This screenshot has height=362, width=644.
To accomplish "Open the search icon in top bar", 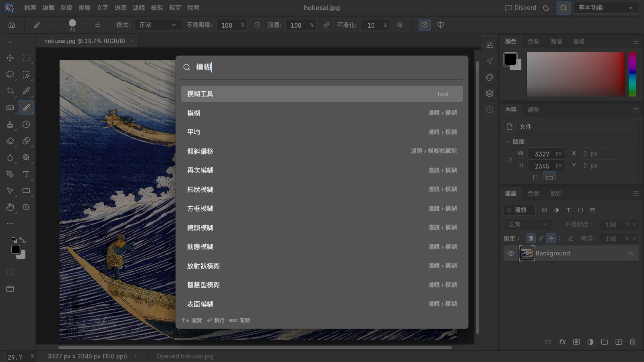I will coord(563,8).
